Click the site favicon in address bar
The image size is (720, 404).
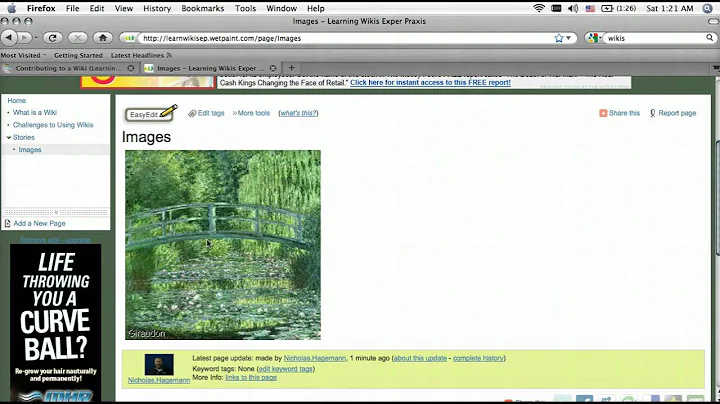coord(129,38)
